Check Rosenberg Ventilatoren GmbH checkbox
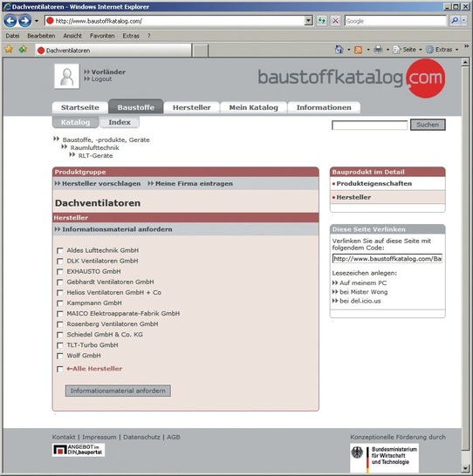This screenshot has height=476, width=473. tap(60, 324)
